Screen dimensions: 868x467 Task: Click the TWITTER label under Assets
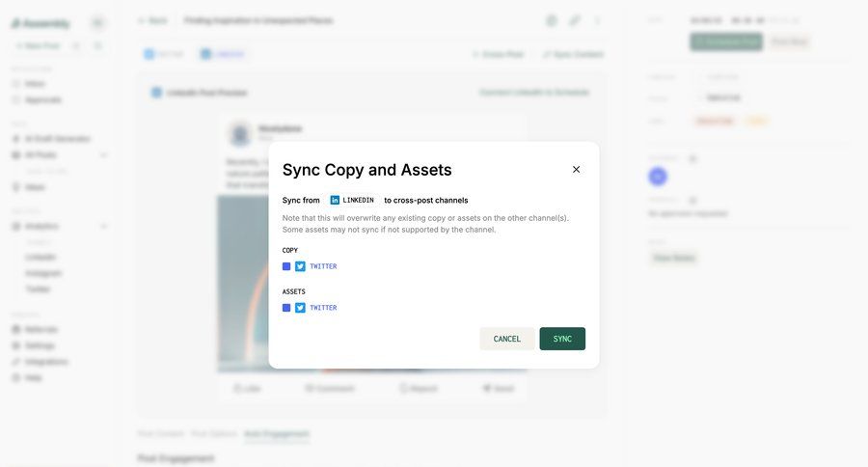point(323,308)
